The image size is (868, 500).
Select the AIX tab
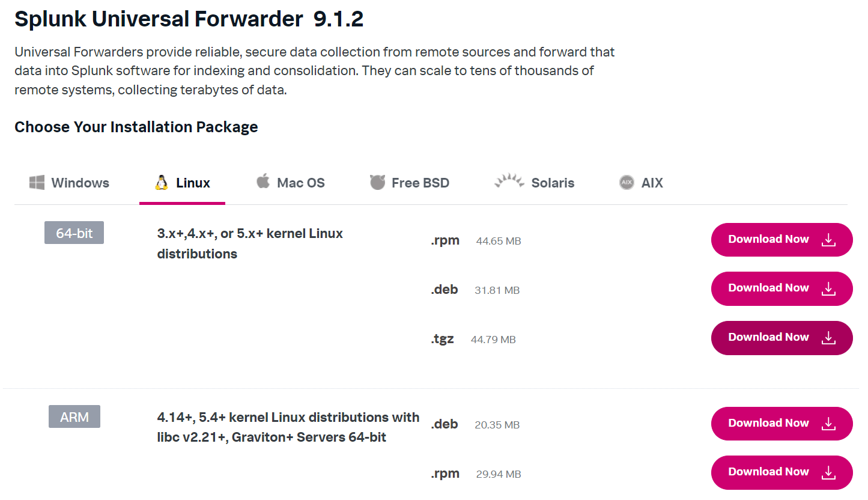[652, 183]
